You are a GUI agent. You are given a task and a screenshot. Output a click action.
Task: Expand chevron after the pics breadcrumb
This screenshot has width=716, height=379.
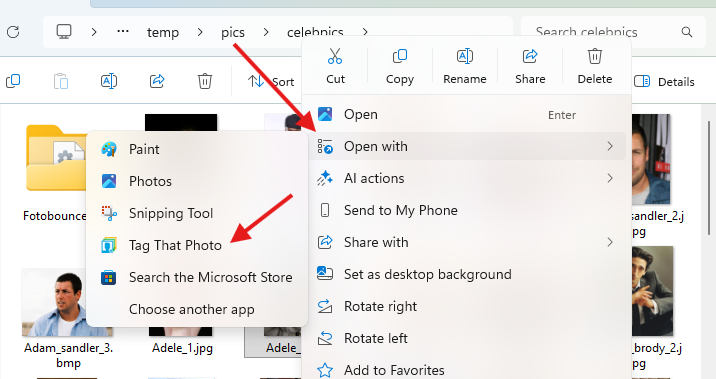click(x=266, y=32)
